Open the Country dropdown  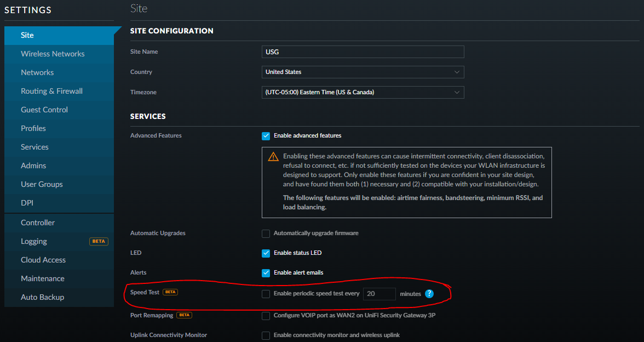pos(363,72)
